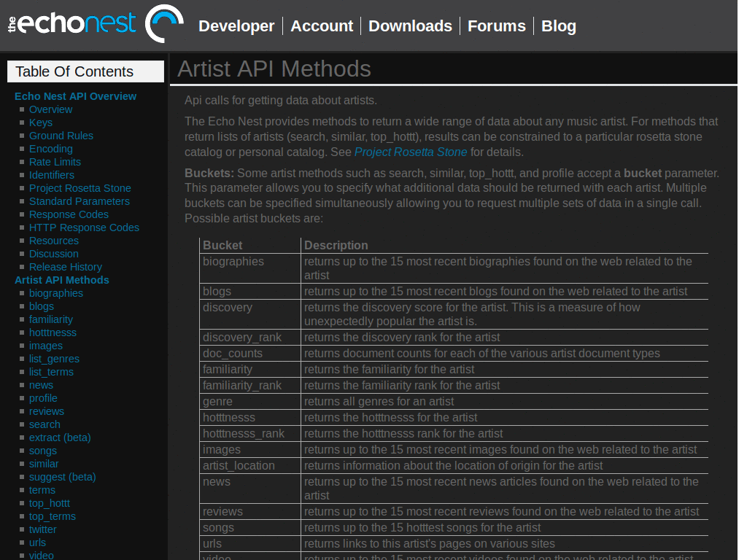Open Rate Limits link

[x=55, y=162]
